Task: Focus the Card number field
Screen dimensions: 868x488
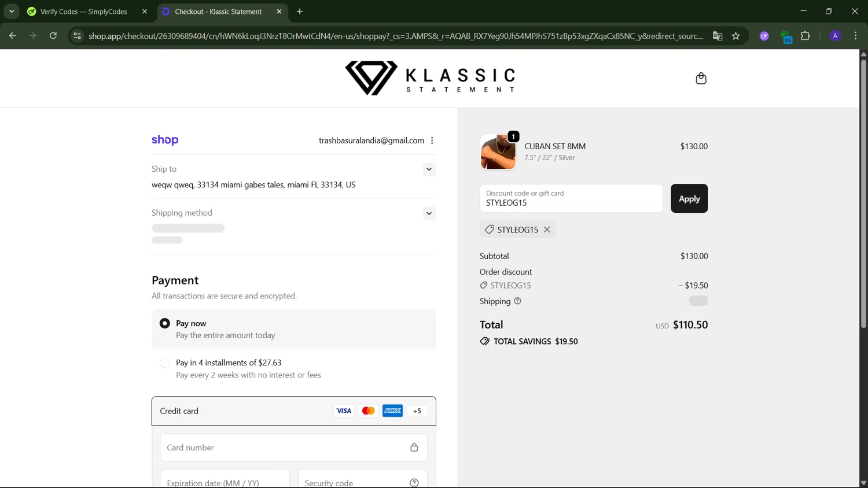Action: point(293,448)
